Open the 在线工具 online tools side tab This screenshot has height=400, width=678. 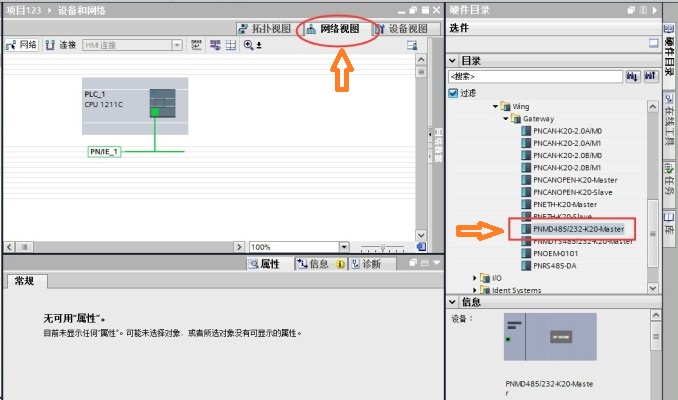[669, 121]
